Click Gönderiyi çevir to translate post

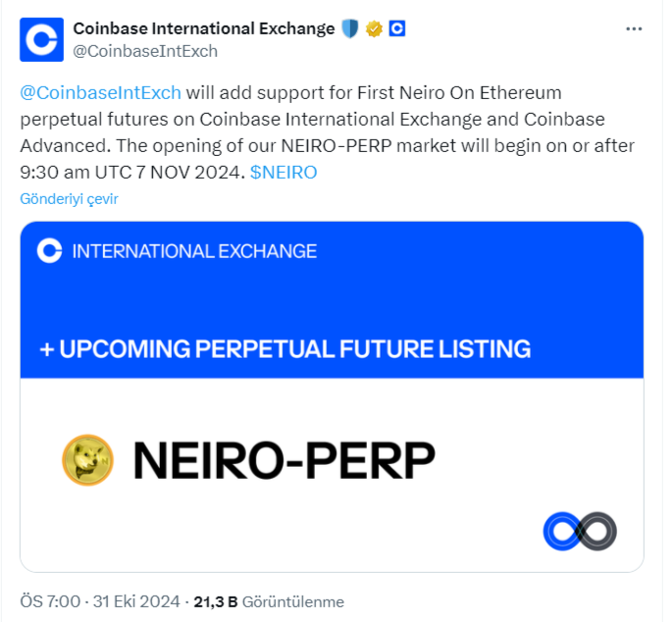pos(70,198)
